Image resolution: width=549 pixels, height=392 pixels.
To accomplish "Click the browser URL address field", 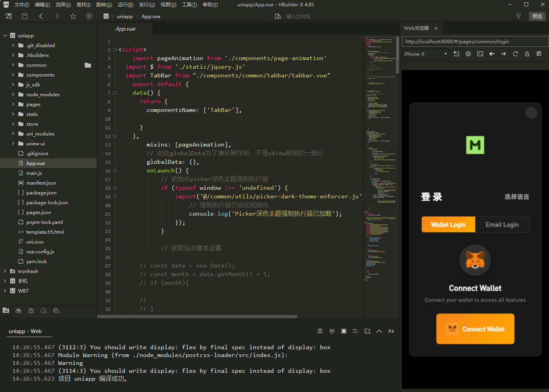I will click(474, 42).
